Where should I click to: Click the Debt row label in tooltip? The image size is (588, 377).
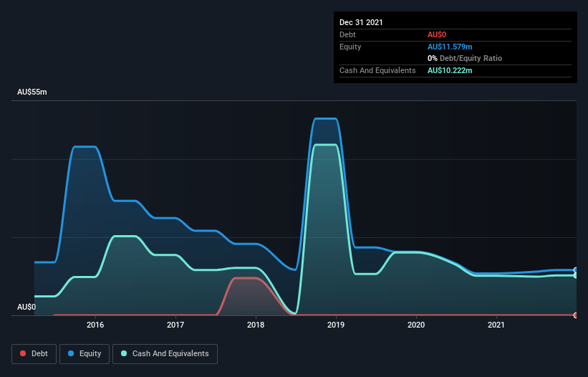tap(347, 34)
